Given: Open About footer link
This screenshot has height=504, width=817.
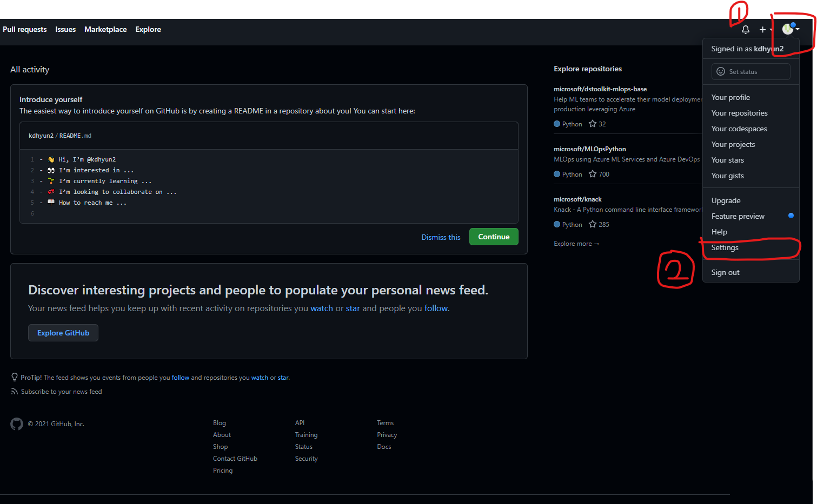Looking at the screenshot, I should click(222, 435).
